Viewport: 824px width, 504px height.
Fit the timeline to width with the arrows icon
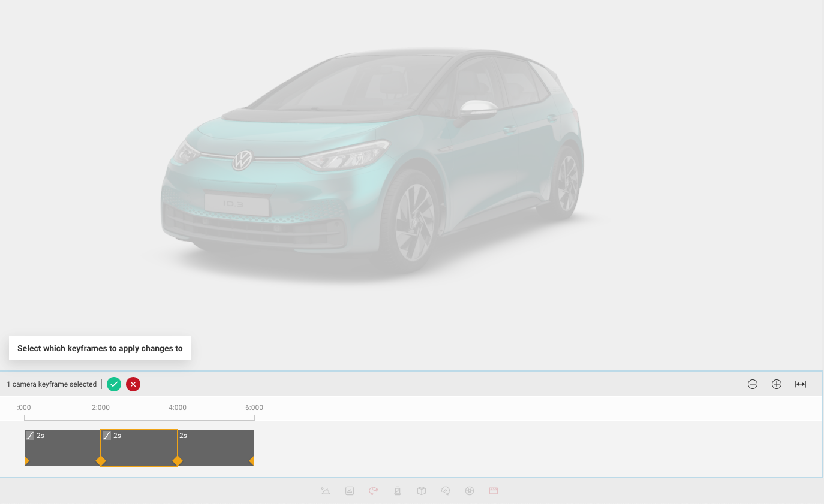(801, 384)
